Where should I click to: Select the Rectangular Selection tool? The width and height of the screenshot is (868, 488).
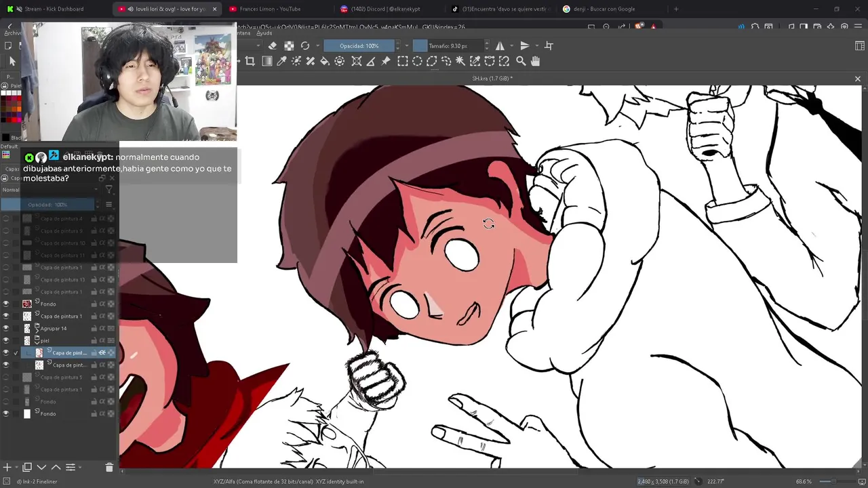(403, 61)
